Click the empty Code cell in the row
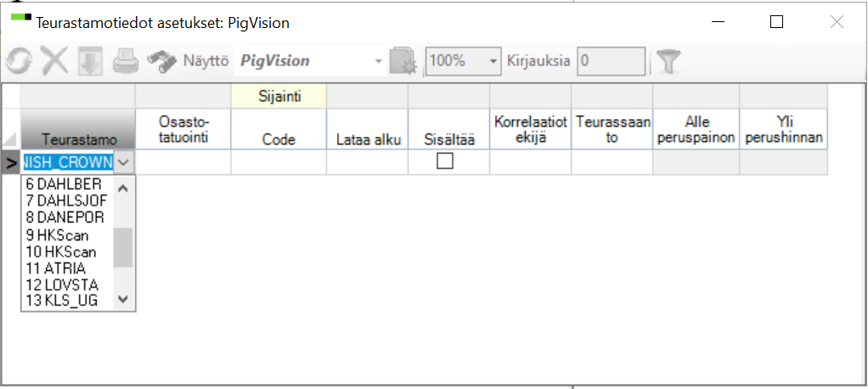This screenshot has height=389, width=868. coord(279,162)
